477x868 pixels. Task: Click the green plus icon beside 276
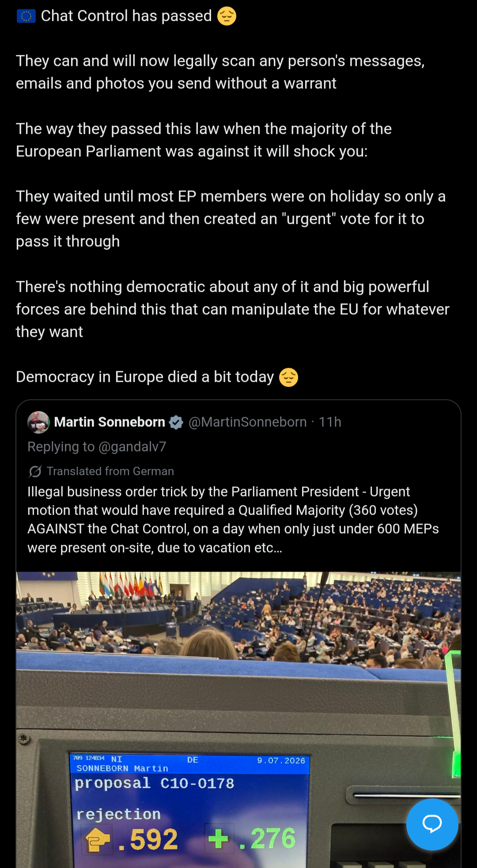219,838
